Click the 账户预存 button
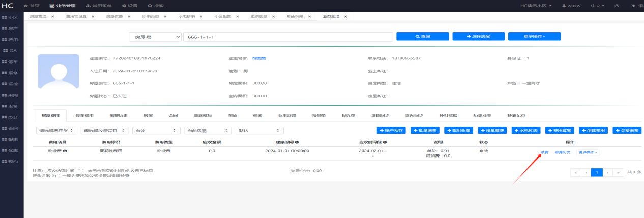This screenshot has width=644, height=218. pyautogui.click(x=392, y=131)
